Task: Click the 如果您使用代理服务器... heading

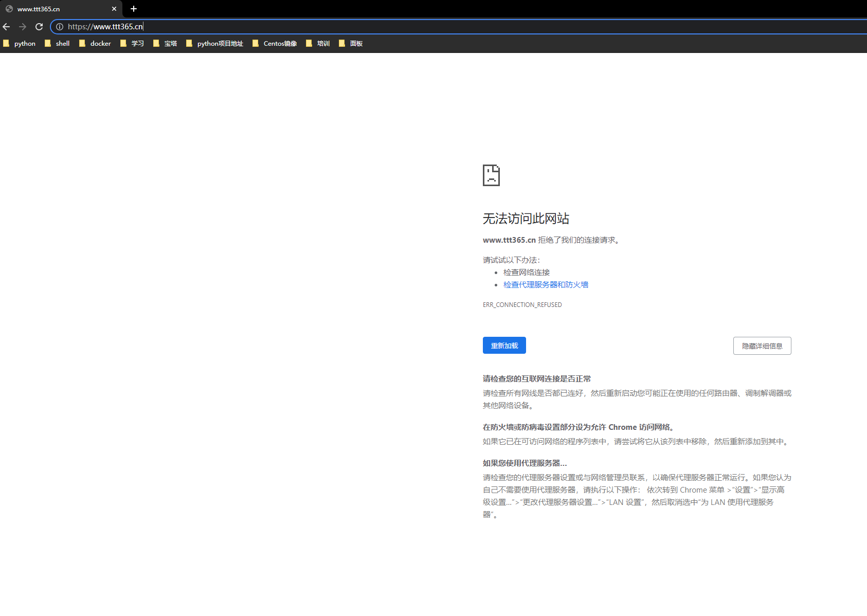Action: [525, 463]
